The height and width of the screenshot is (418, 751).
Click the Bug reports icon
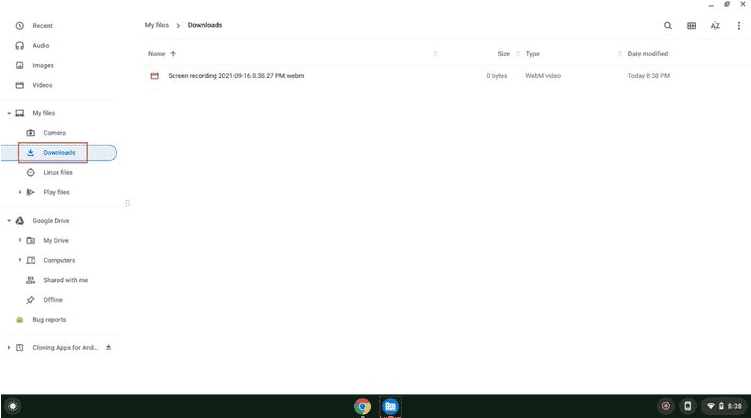click(20, 320)
